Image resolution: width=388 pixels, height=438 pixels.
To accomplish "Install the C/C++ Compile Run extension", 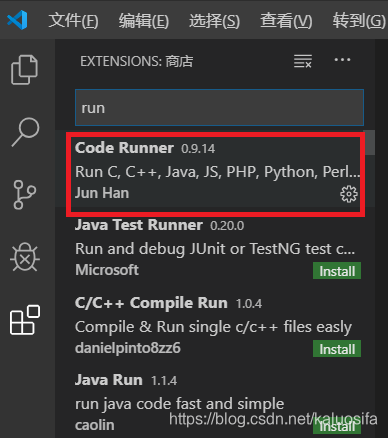I will (337, 349).
